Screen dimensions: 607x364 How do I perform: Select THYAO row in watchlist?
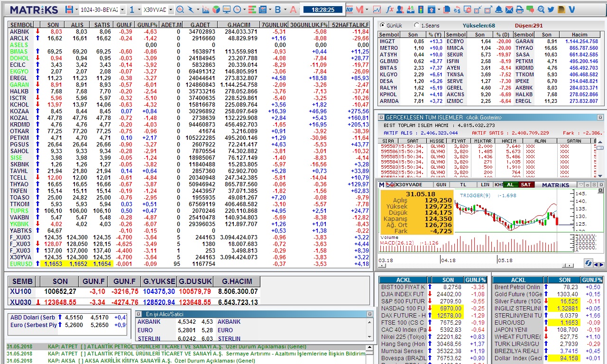click(189, 184)
